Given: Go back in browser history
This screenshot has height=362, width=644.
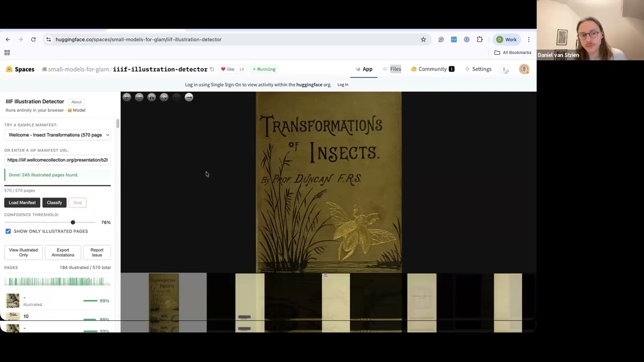Looking at the screenshot, I should coord(8,39).
